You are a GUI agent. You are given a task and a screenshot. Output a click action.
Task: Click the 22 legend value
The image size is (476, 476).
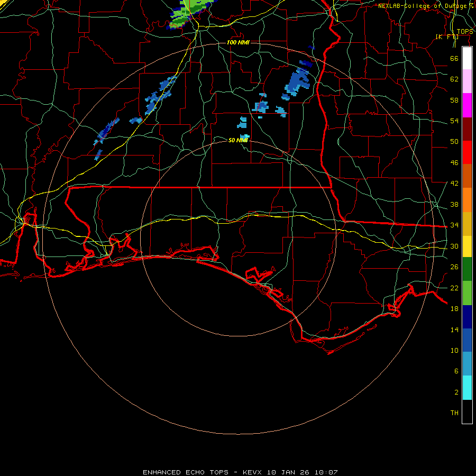(454, 288)
